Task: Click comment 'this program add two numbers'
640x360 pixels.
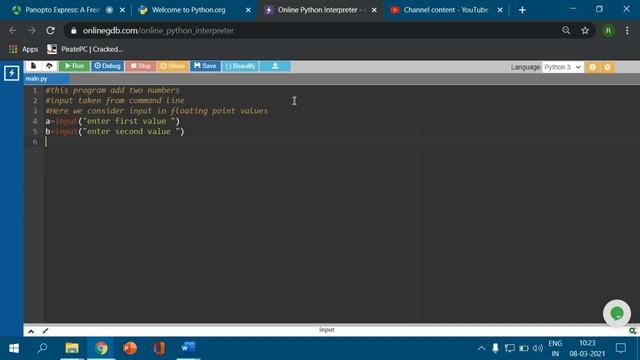Action: click(x=112, y=90)
